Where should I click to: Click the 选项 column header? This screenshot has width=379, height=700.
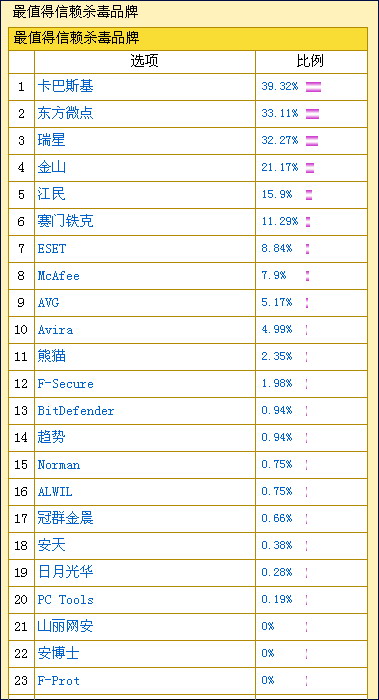[145, 62]
